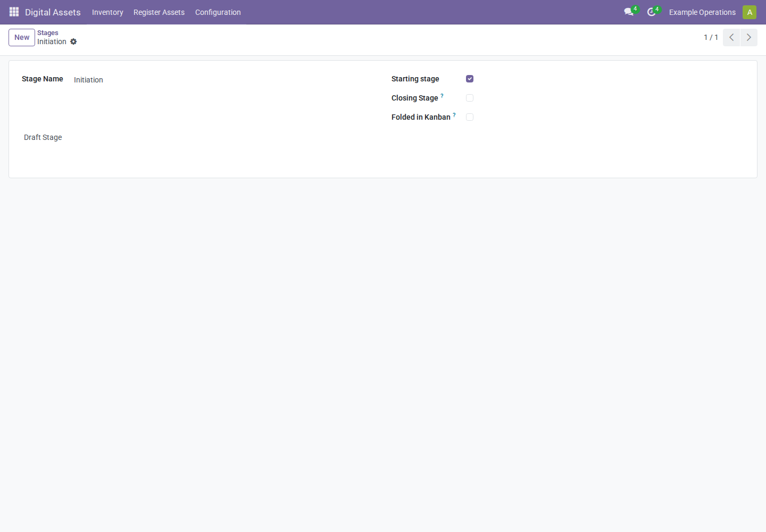The width and height of the screenshot is (766, 532).
Task: Go to previous record arrow
Action: [731, 37]
